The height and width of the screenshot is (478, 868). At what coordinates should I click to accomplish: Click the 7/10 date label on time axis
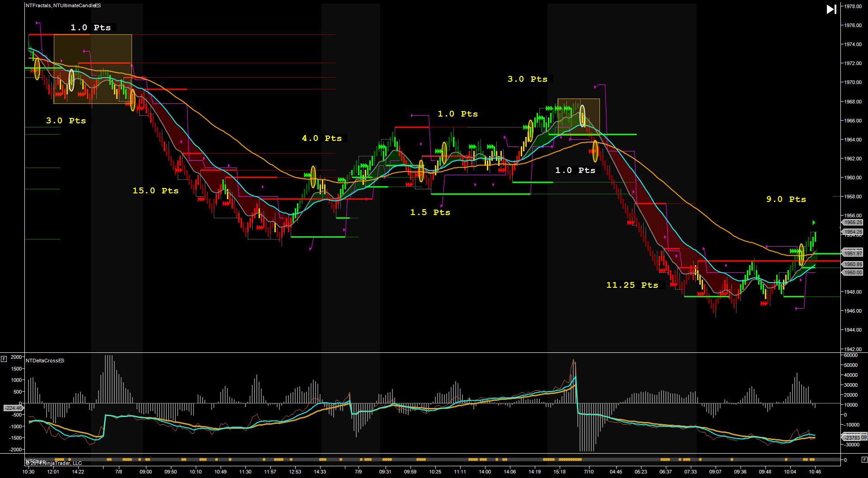589,472
